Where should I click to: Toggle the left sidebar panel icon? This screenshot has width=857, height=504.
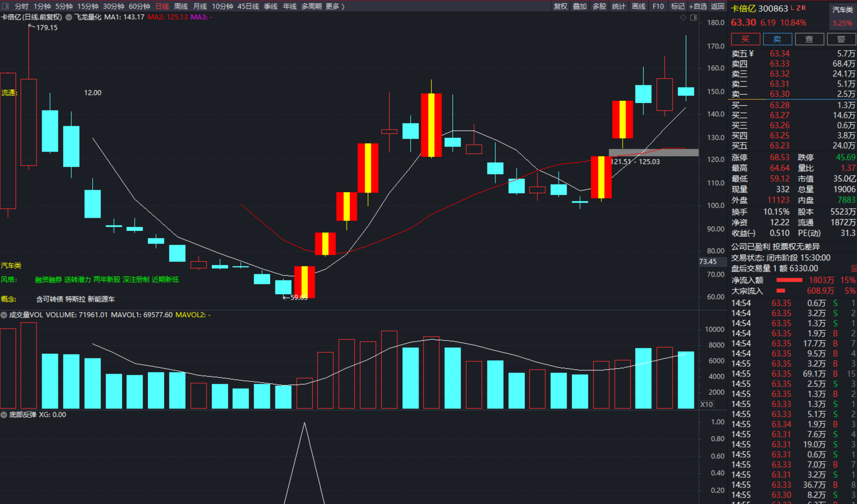tap(6, 6)
